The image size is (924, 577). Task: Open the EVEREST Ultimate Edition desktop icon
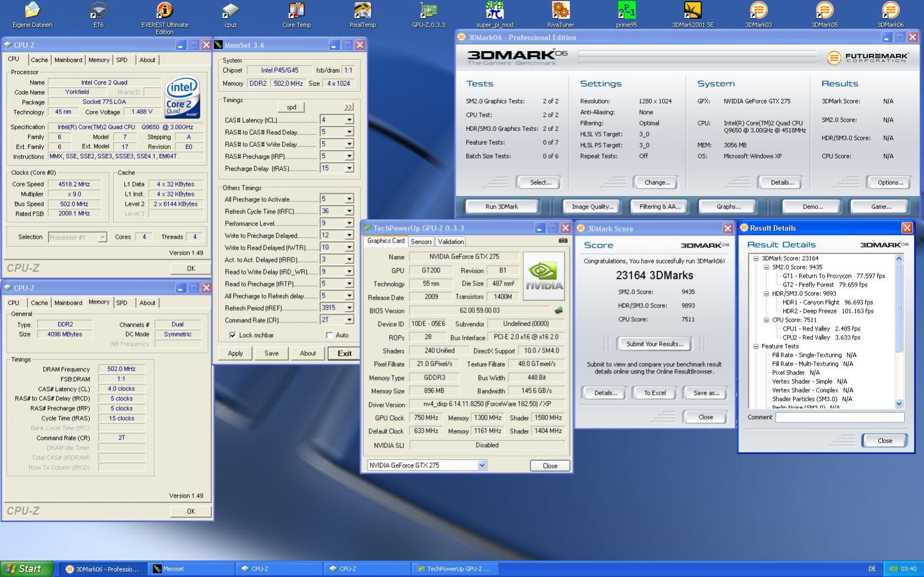(x=164, y=11)
